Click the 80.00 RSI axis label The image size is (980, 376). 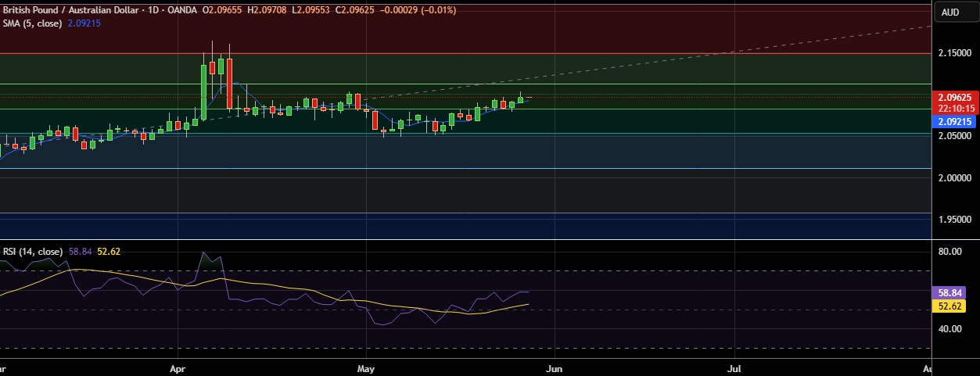click(949, 252)
